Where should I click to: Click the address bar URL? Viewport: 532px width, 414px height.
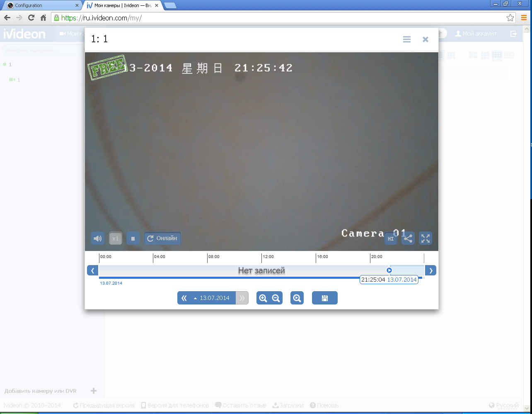point(102,18)
